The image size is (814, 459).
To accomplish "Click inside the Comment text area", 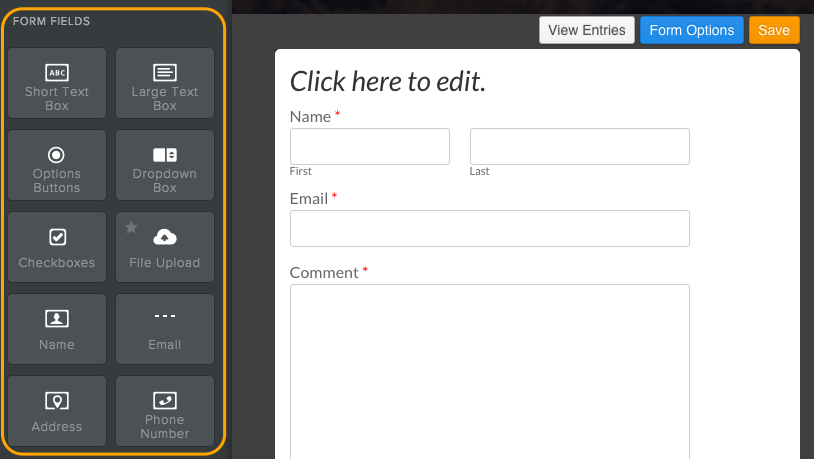I will coord(490,371).
